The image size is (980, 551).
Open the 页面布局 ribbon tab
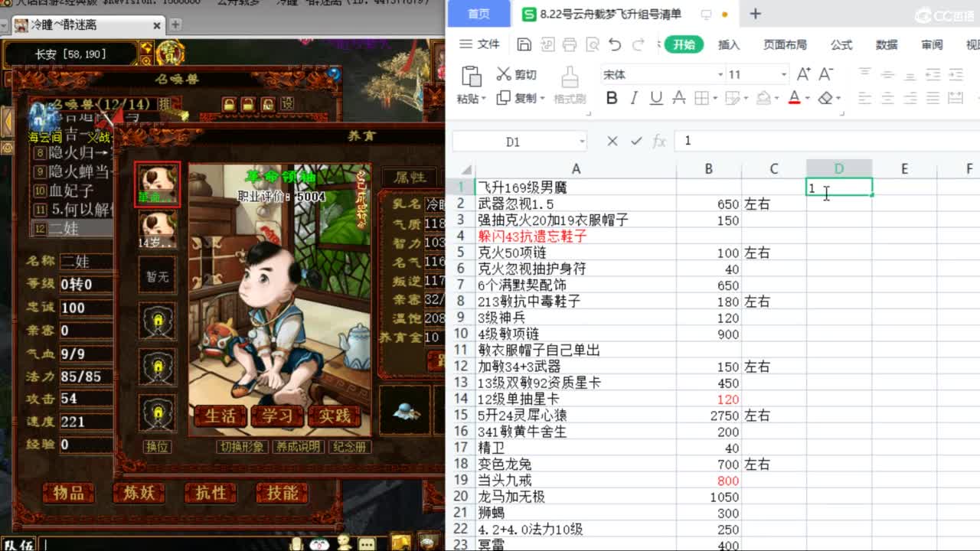pos(785,44)
